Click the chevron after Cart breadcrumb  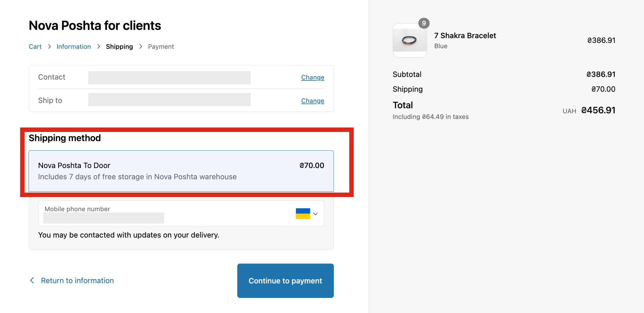(49, 46)
